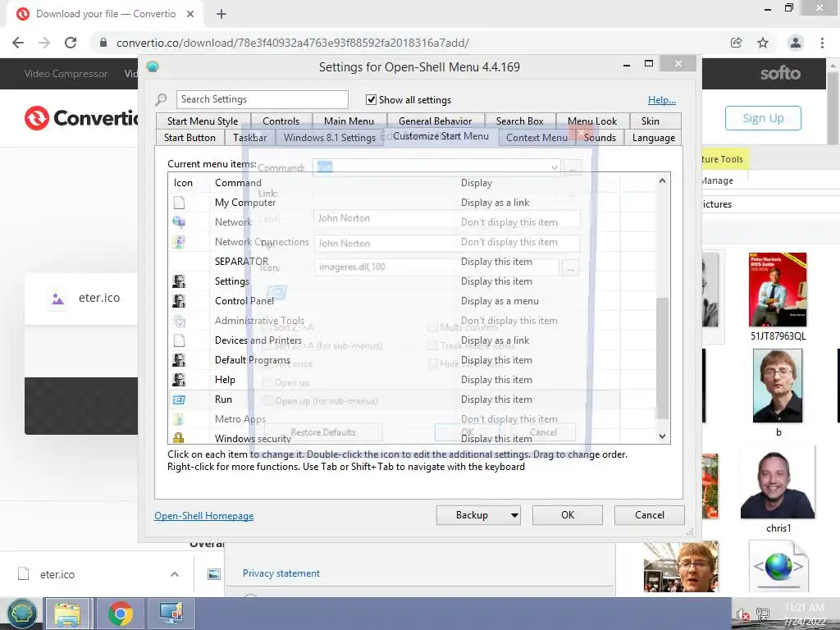Click Chrome's back arrow
This screenshot has width=840, height=630.
pos(18,43)
